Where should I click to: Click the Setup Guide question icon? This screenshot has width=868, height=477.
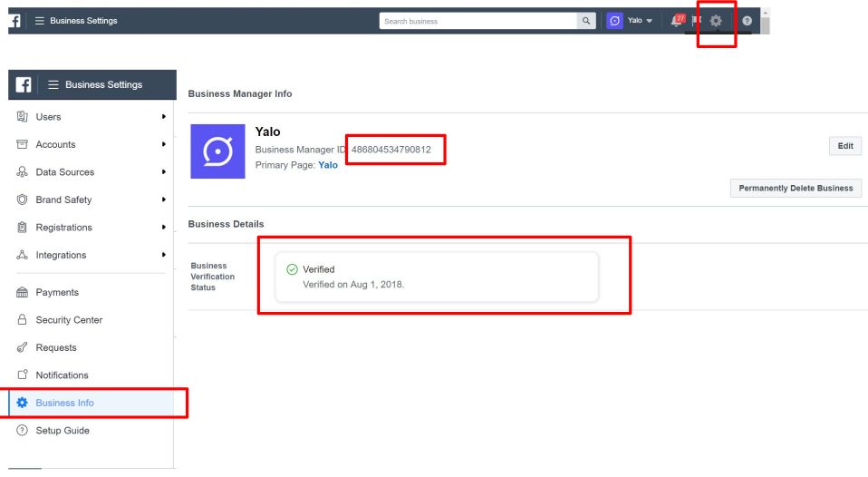pyautogui.click(x=22, y=431)
